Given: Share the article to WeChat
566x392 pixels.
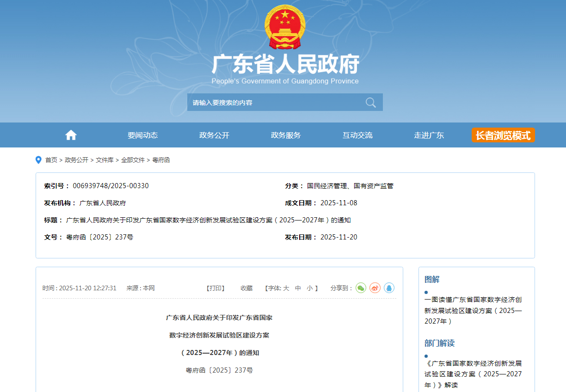Looking at the screenshot, I should pyautogui.click(x=361, y=288).
